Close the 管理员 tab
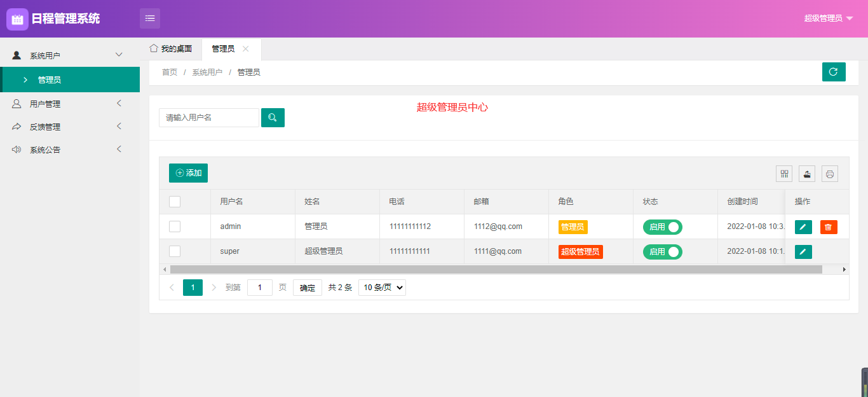This screenshot has width=868, height=397. pos(246,49)
